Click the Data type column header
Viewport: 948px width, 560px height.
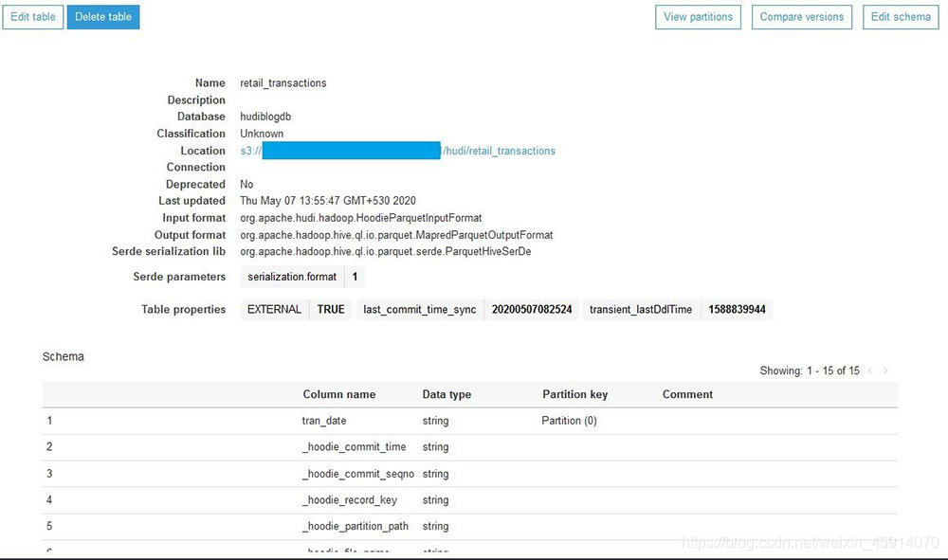coord(447,394)
